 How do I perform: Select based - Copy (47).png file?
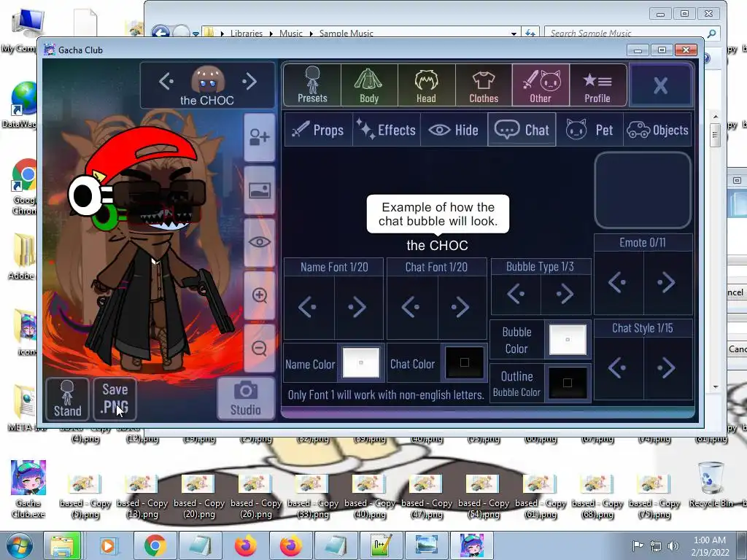tap(427, 496)
